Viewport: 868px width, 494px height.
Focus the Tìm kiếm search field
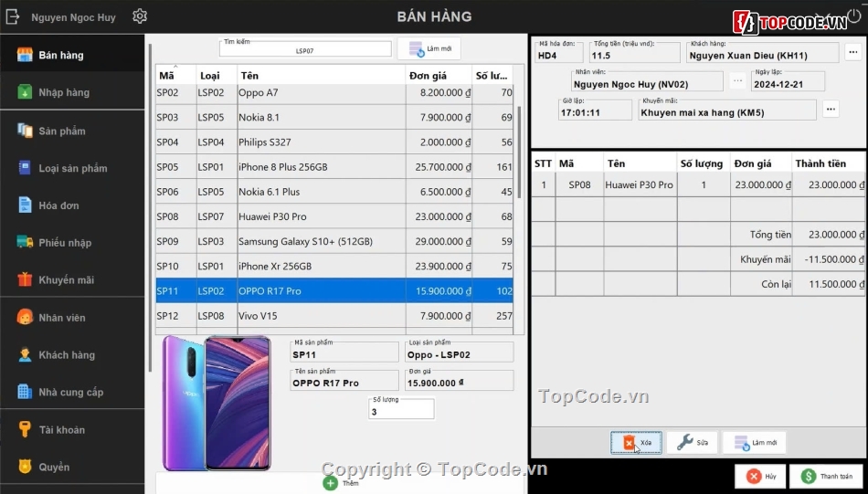(x=305, y=48)
